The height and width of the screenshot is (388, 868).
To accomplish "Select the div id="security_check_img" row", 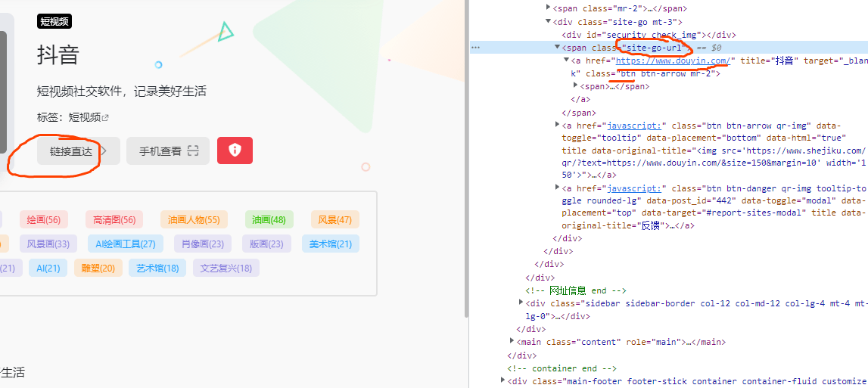I will [669, 34].
